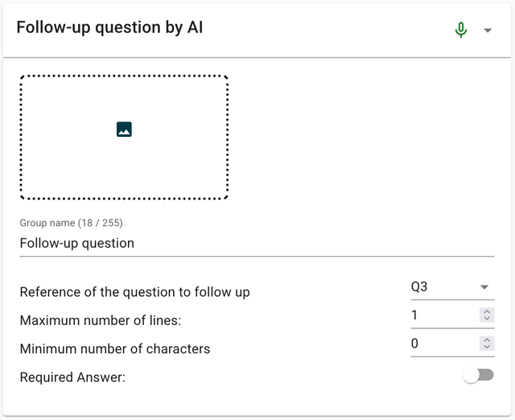Decrease the minimum number of characters
The width and height of the screenshot is (515, 420).
point(486,348)
